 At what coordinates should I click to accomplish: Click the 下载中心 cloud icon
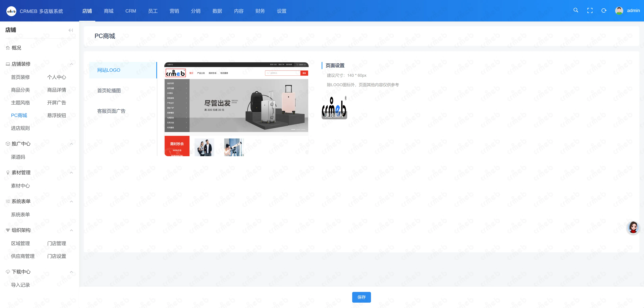click(x=8, y=272)
